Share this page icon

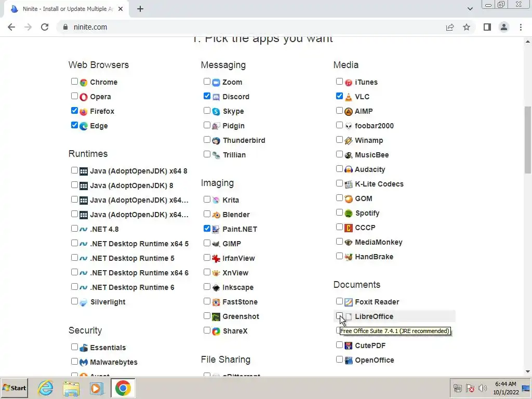click(x=450, y=27)
